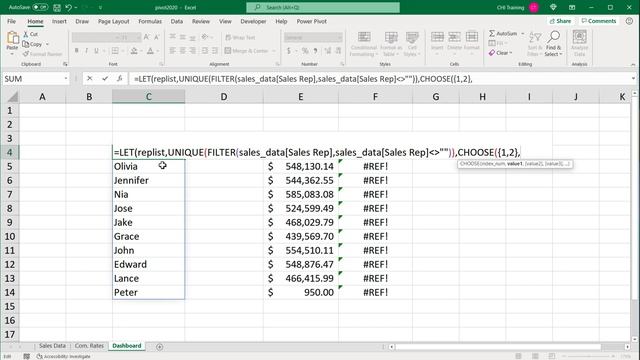Open the Name Box dropdown showing SUM
Viewport: 640px width, 360px height.
tap(66, 78)
